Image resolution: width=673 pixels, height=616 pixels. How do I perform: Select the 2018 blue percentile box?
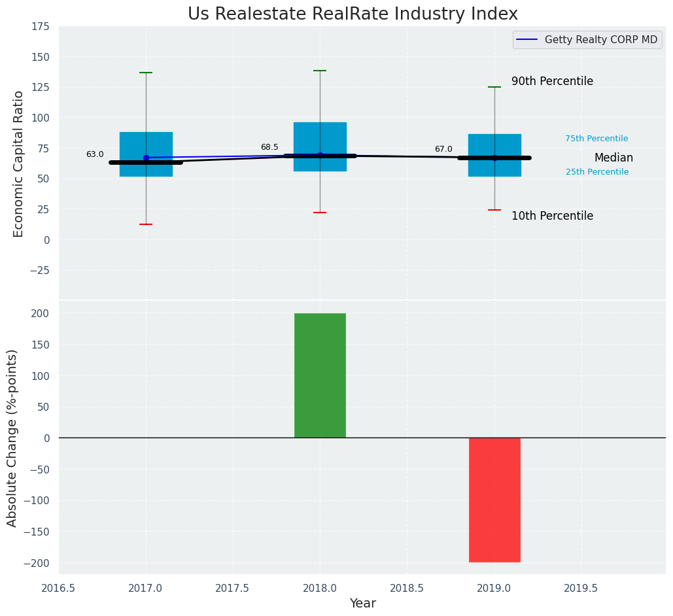pos(320,139)
